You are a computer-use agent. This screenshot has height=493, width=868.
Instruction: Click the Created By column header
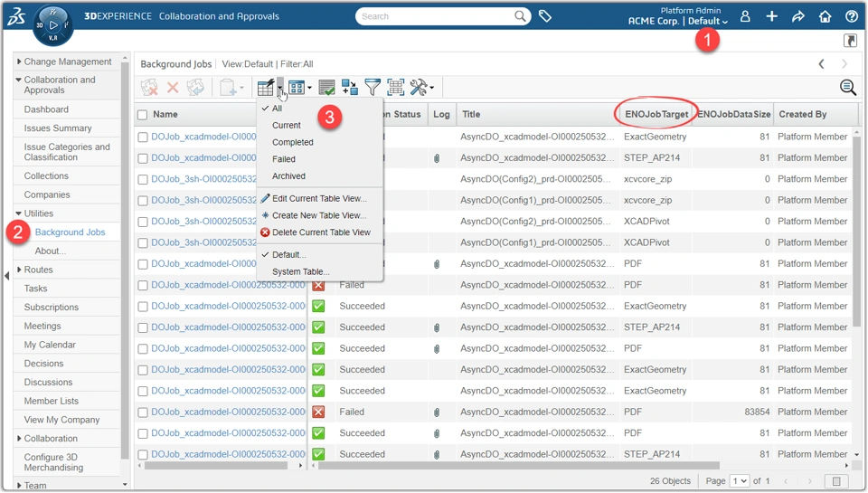pyautogui.click(x=803, y=114)
